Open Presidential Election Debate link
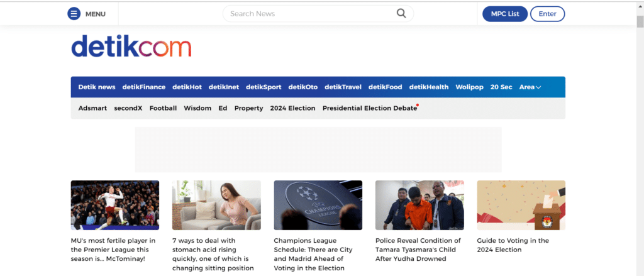Image resolution: width=644 pixels, height=276 pixels. tap(370, 108)
